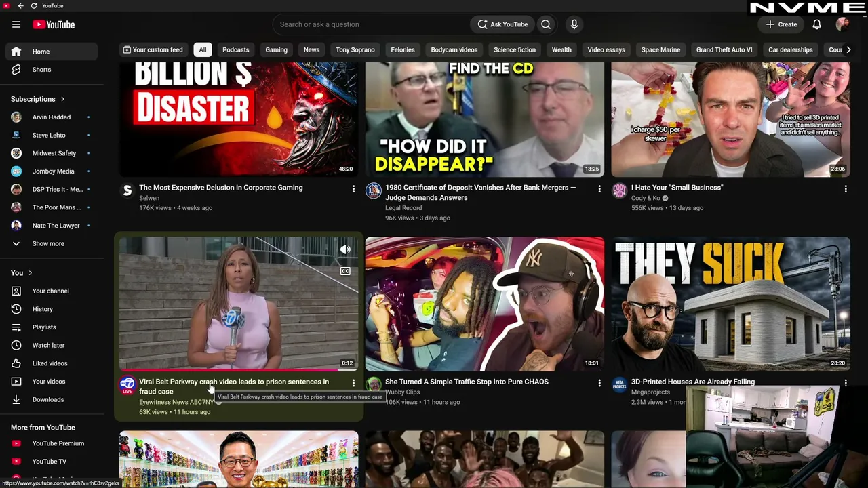The height and width of the screenshot is (488, 868).
Task: Open the hamburger guide menu
Action: (x=16, y=24)
